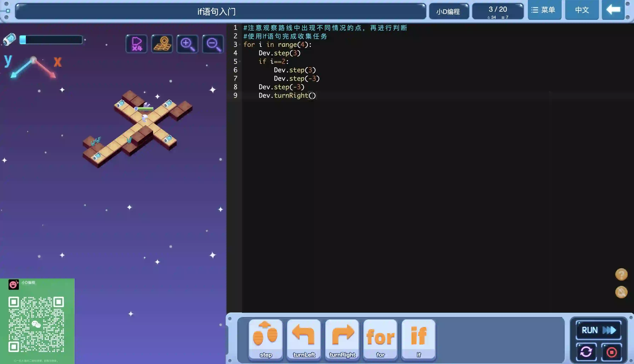Insert a step command block
Viewport: 634px width, 364px height.
point(266,339)
